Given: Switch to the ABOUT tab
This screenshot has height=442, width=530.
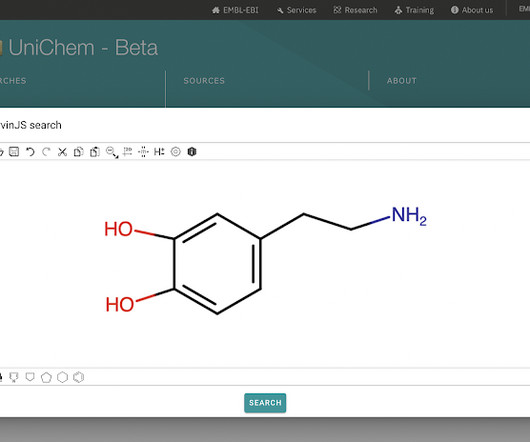Looking at the screenshot, I should [402, 81].
